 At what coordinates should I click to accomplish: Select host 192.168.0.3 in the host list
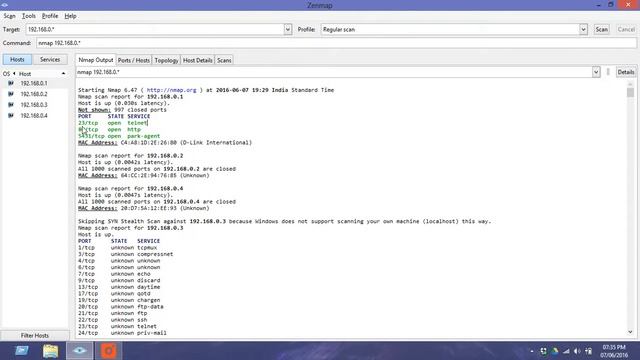(34, 105)
